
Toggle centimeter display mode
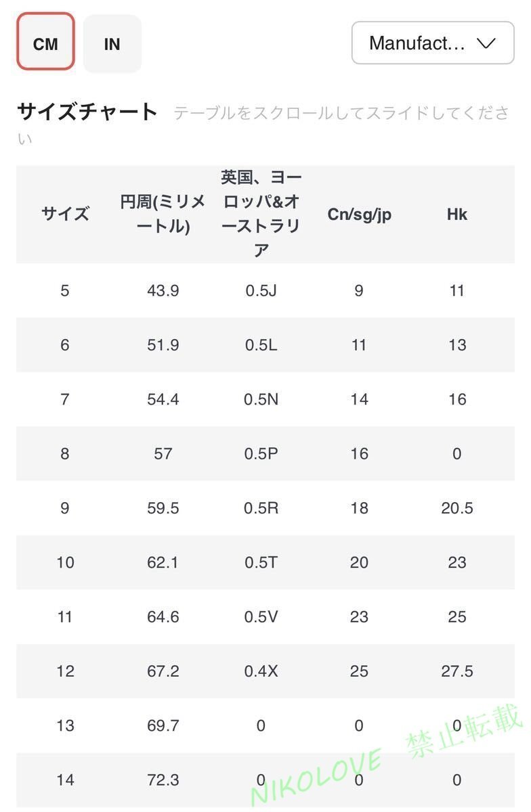tap(45, 43)
